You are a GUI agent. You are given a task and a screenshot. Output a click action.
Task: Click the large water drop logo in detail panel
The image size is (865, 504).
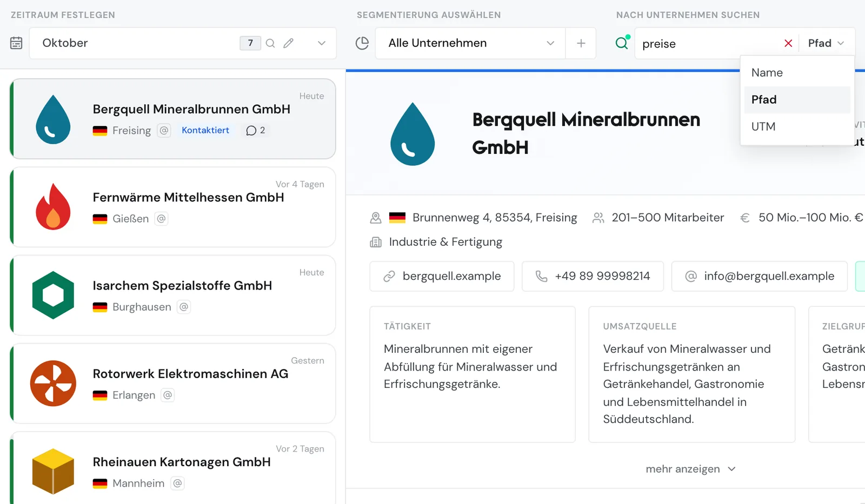pyautogui.click(x=412, y=134)
